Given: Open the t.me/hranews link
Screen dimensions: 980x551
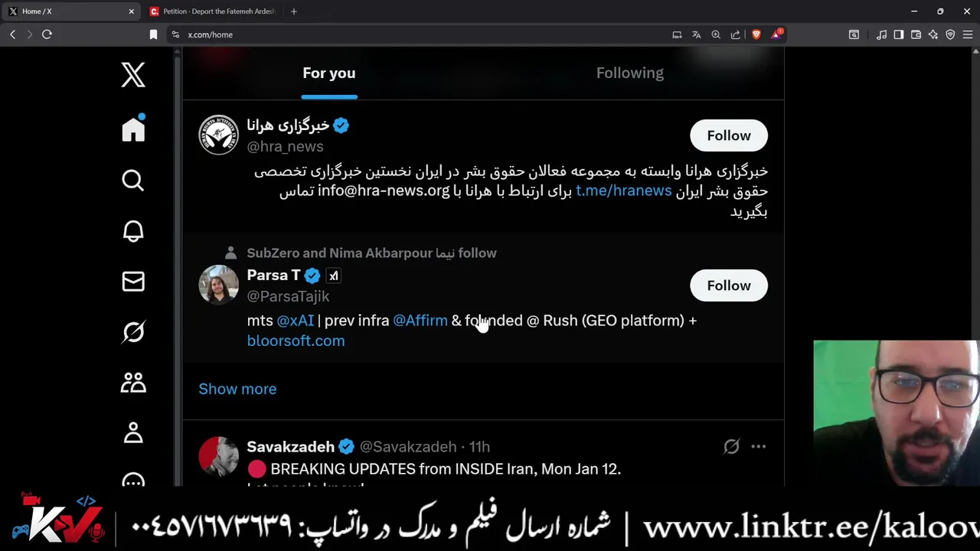Looking at the screenshot, I should point(623,191).
